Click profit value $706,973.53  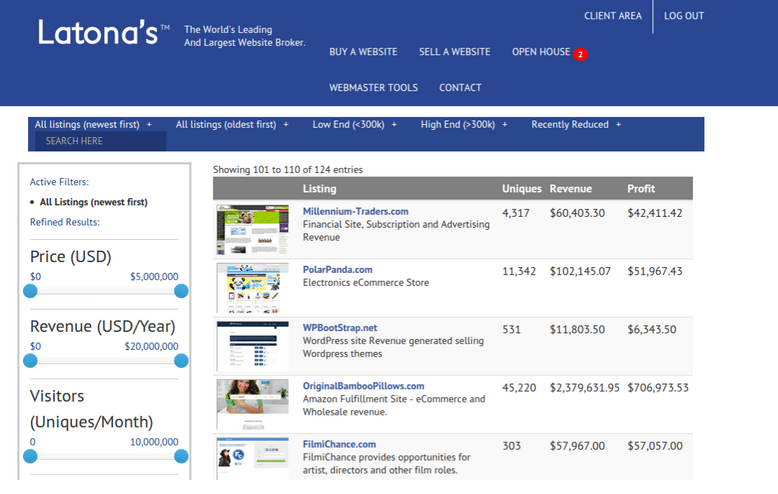tap(658, 388)
